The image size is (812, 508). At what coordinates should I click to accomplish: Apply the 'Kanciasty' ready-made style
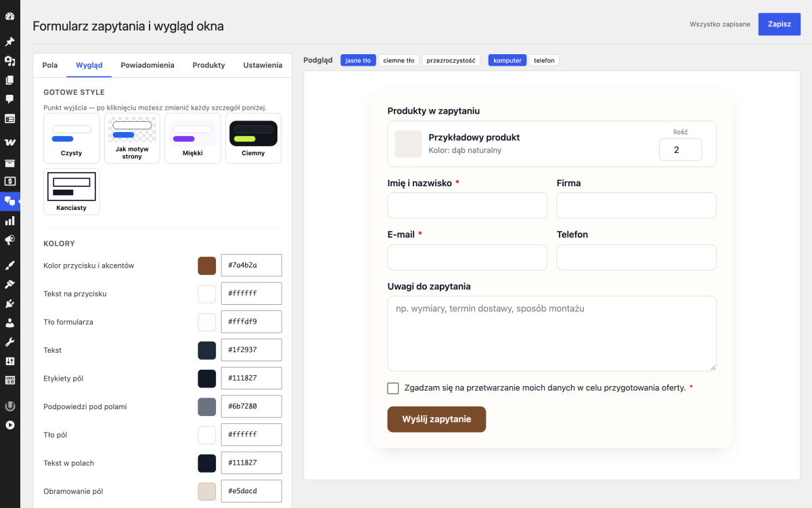pyautogui.click(x=71, y=192)
